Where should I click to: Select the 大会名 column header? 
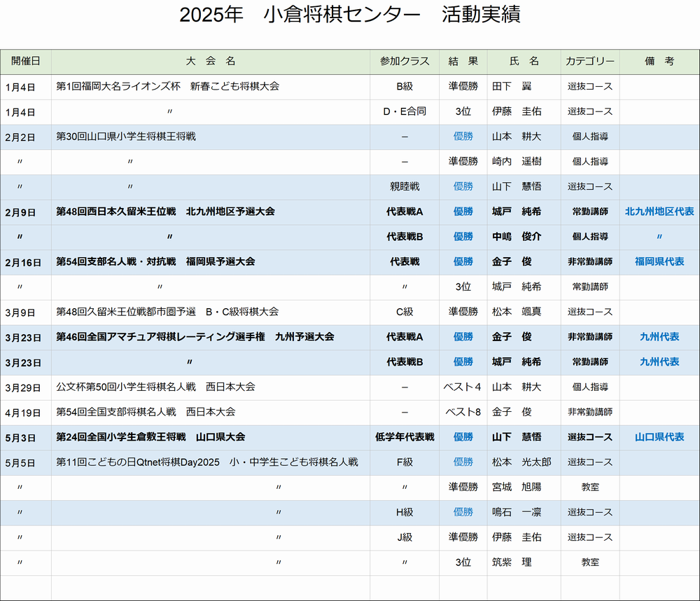pos(211,62)
